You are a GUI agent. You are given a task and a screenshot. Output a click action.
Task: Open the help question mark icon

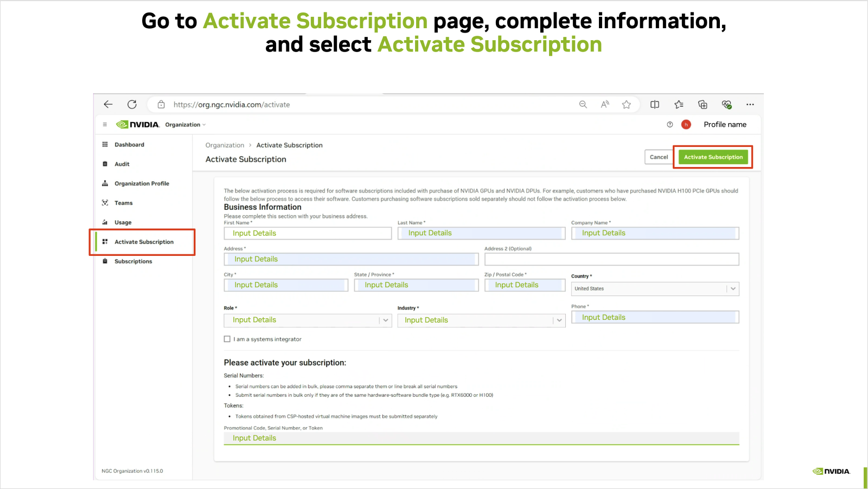tap(670, 125)
